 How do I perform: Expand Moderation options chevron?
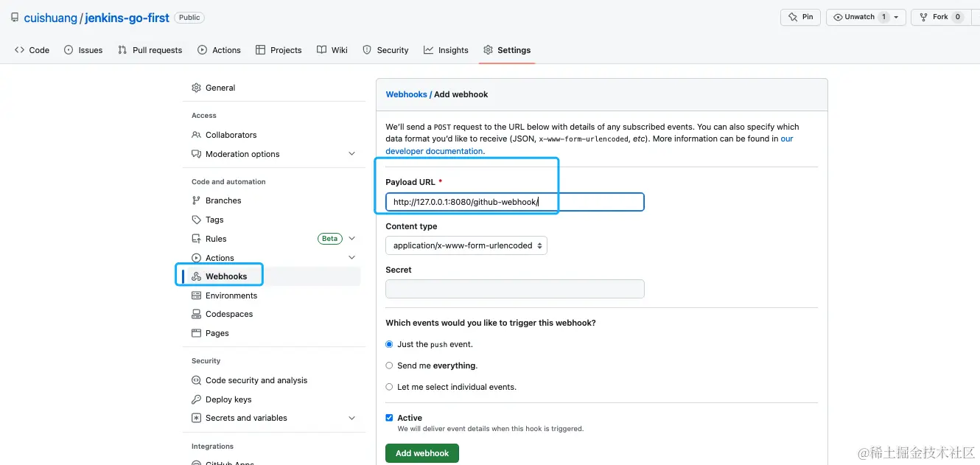(x=351, y=154)
